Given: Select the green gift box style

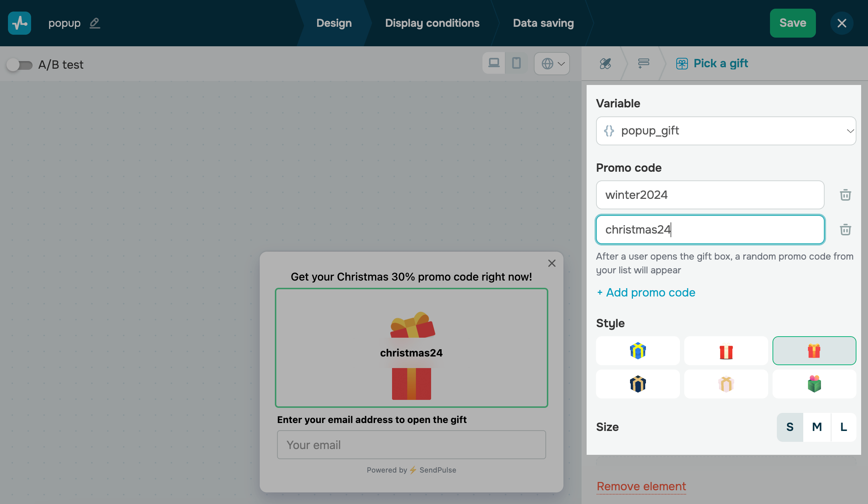Looking at the screenshot, I should (x=814, y=384).
